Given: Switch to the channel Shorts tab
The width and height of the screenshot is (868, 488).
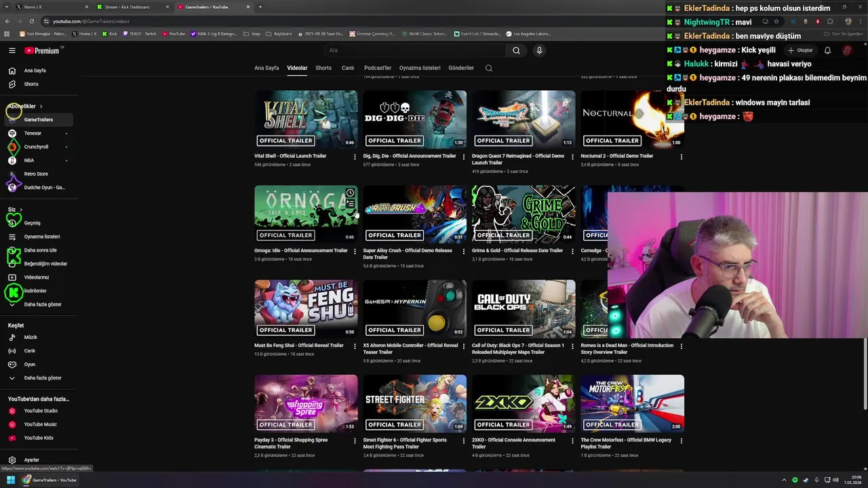Looking at the screenshot, I should click(x=323, y=68).
